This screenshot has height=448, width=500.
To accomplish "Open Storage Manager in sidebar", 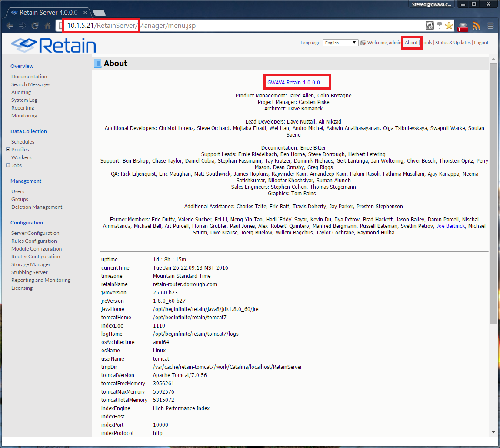I will [x=31, y=264].
